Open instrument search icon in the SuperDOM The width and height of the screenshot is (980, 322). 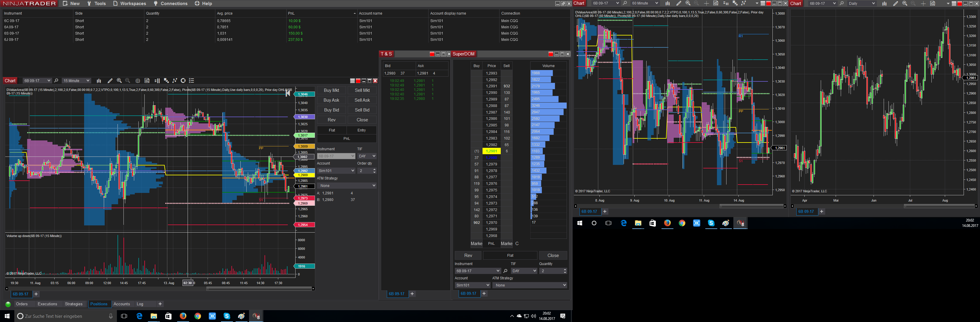(505, 271)
